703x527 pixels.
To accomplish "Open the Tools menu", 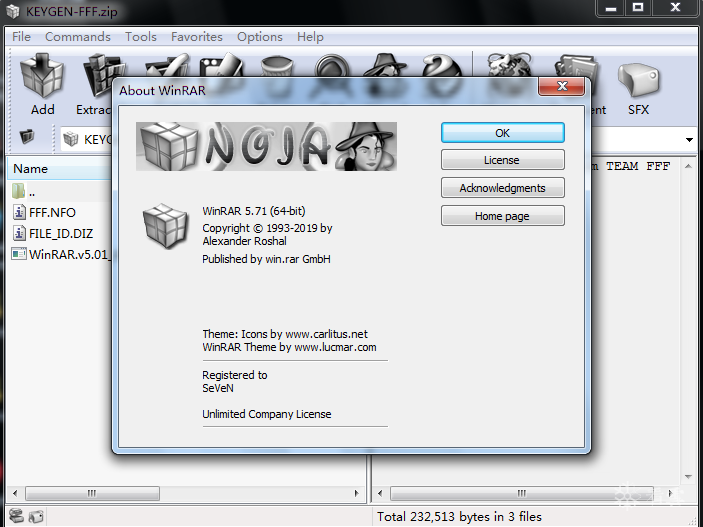I will pos(141,37).
